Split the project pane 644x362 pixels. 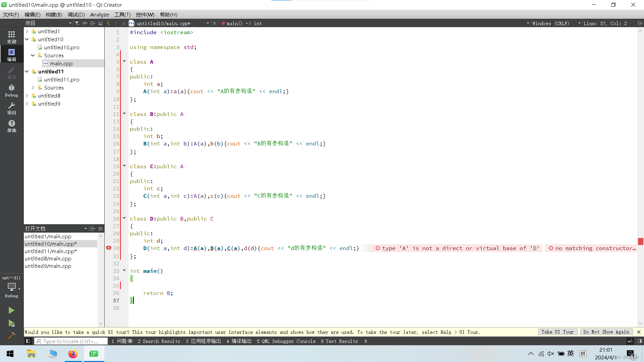[x=93, y=23]
